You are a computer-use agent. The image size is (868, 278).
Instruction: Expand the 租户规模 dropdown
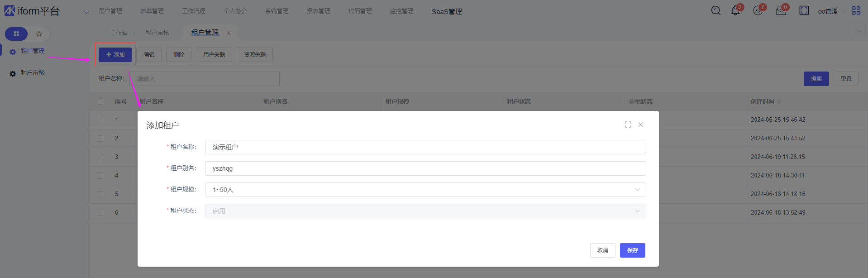425,190
